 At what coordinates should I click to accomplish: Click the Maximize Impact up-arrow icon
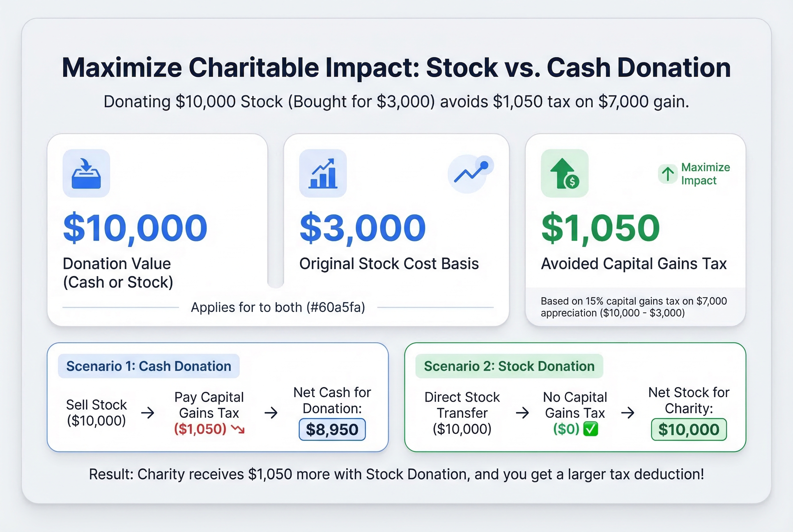click(x=668, y=174)
